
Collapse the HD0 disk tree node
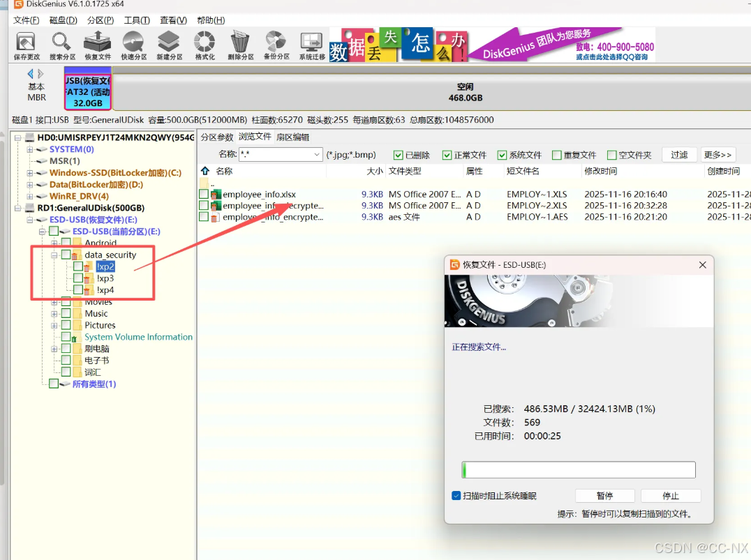[x=17, y=138]
